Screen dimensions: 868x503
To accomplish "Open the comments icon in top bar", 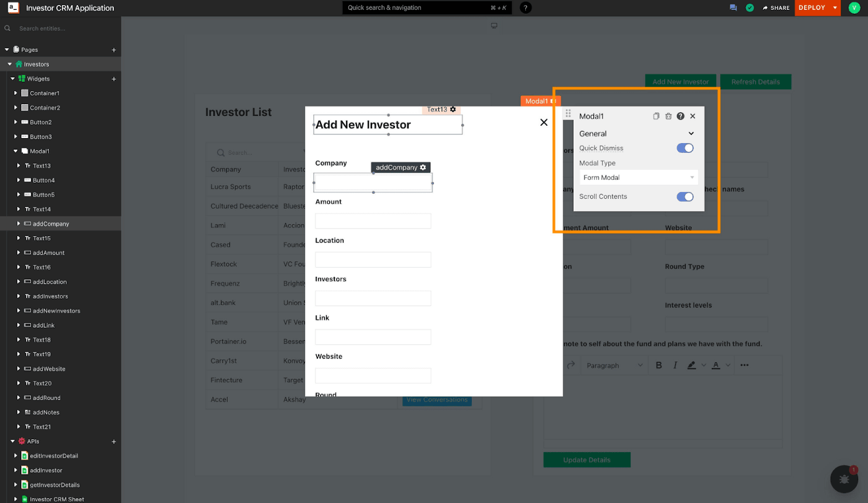I will click(x=733, y=8).
